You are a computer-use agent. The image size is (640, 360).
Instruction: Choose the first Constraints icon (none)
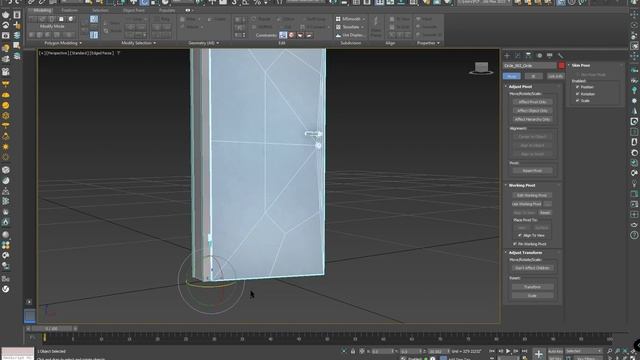tap(283, 36)
